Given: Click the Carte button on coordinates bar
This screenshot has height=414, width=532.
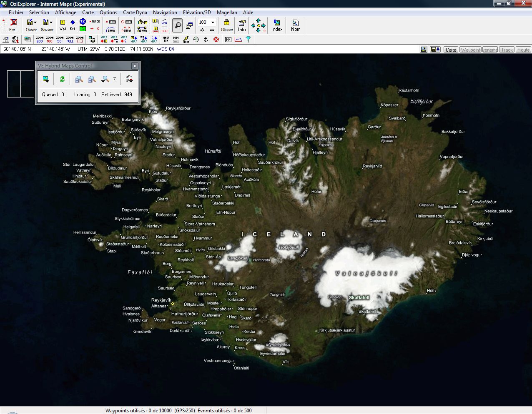Looking at the screenshot, I should (x=451, y=50).
